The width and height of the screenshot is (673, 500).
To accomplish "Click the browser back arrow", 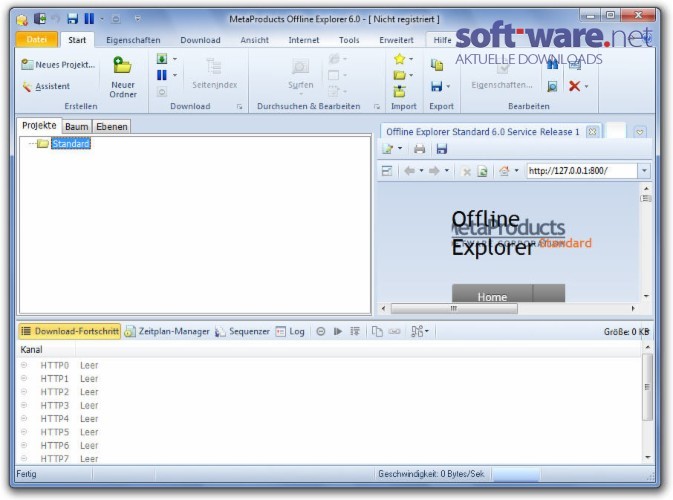I will (409, 171).
